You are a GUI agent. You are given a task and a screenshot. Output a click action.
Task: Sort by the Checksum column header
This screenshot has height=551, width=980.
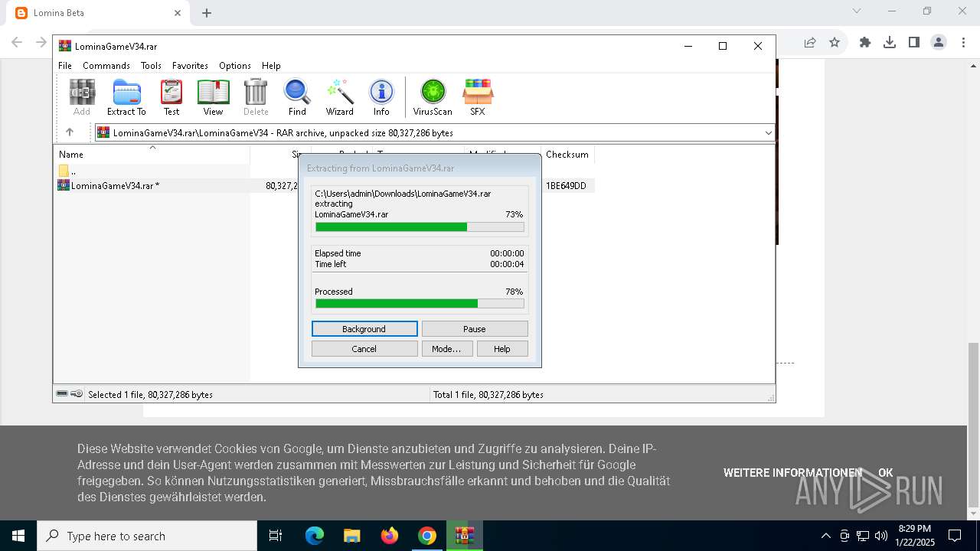pyautogui.click(x=567, y=155)
